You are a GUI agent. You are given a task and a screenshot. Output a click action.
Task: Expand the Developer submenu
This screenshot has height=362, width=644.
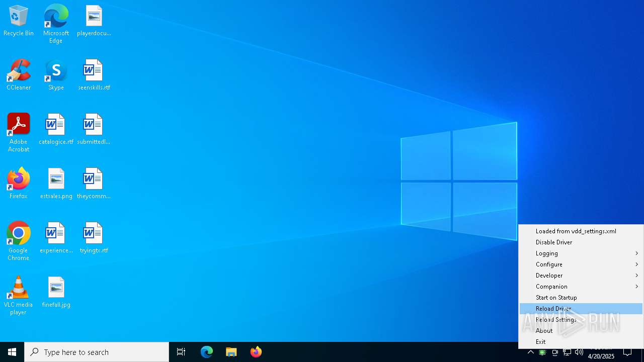[x=581, y=276]
